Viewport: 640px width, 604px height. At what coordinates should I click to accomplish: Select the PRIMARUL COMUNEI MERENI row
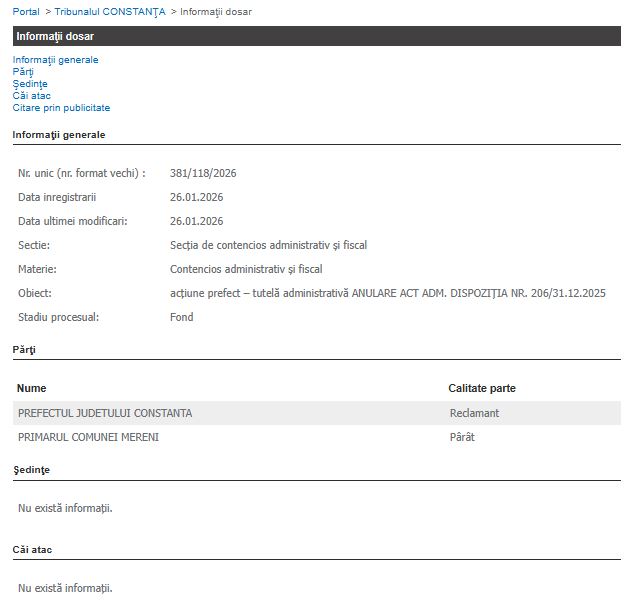[x=88, y=437]
